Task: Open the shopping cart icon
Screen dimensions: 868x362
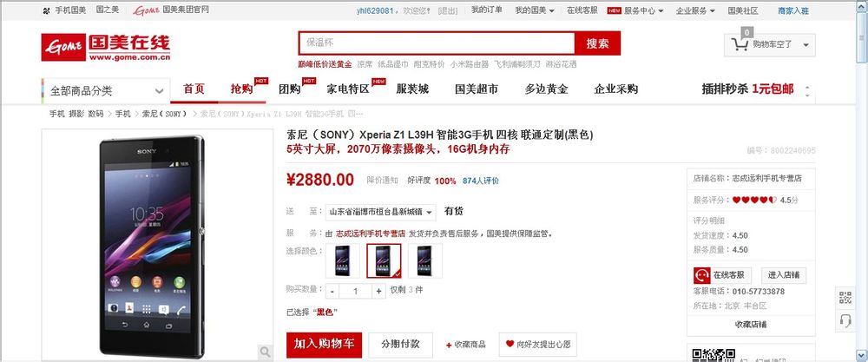Action: pyautogui.click(x=740, y=45)
